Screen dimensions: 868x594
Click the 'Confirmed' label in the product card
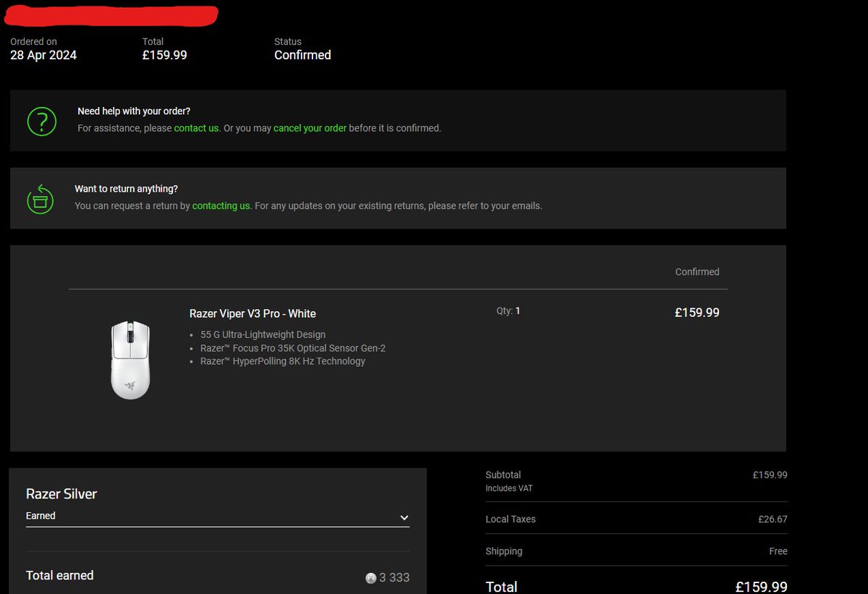[697, 272]
